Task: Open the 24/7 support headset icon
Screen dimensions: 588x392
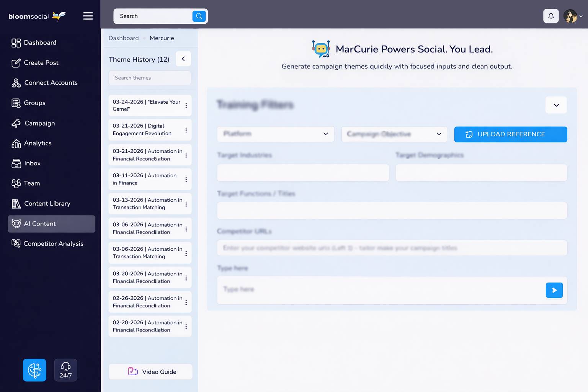Action: pyautogui.click(x=65, y=370)
